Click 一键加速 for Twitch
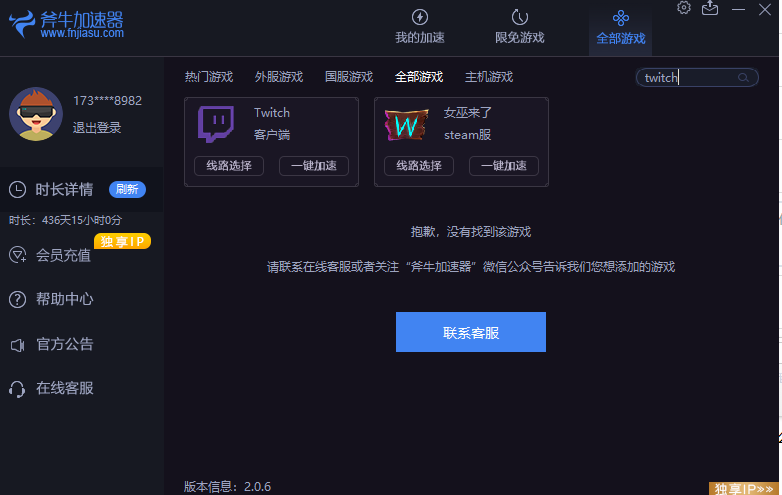The image size is (782, 495). tap(314, 166)
